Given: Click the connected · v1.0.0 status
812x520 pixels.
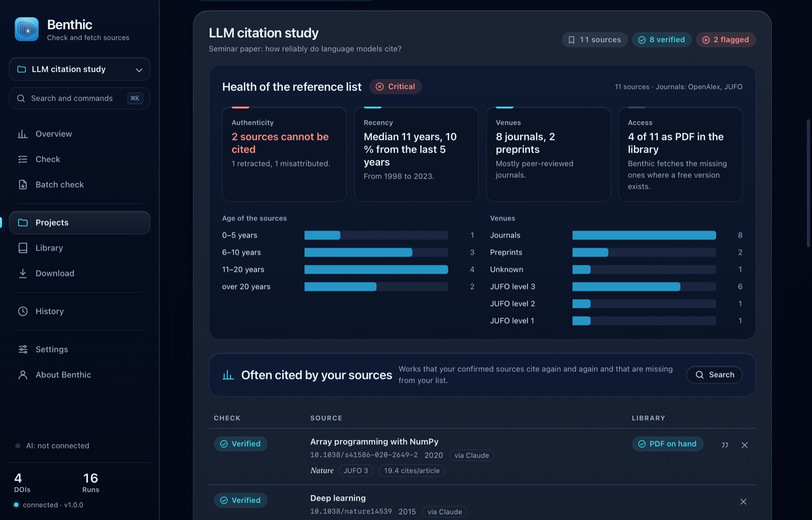Looking at the screenshot, I should click(x=49, y=505).
